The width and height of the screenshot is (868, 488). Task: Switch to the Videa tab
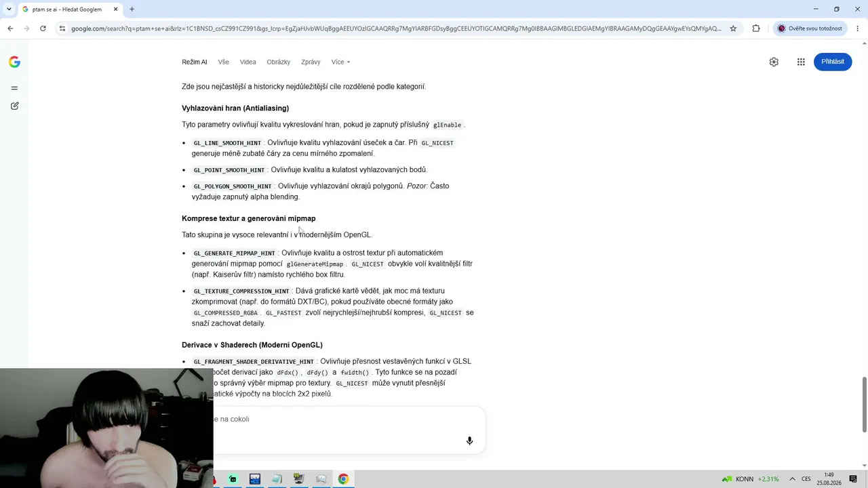248,62
